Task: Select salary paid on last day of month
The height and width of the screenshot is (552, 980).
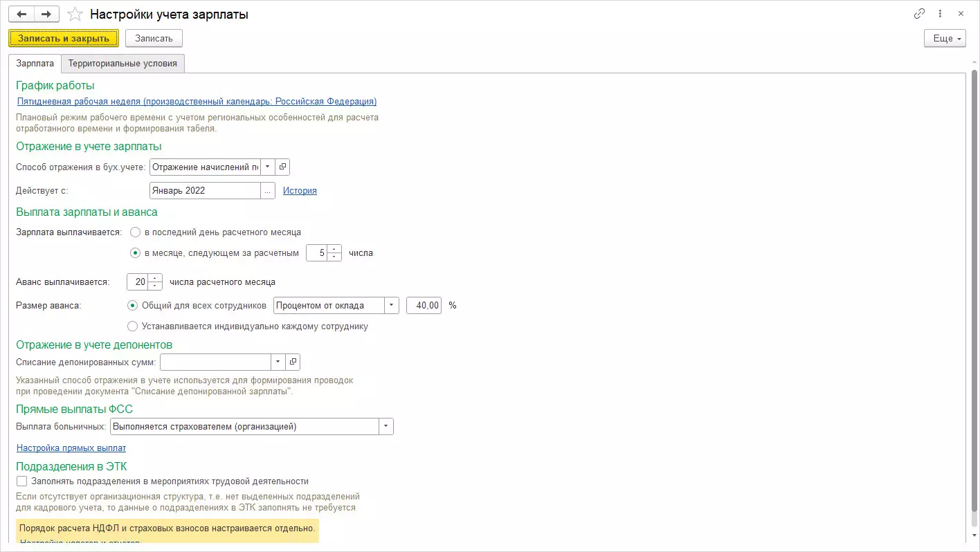Action: pos(136,232)
